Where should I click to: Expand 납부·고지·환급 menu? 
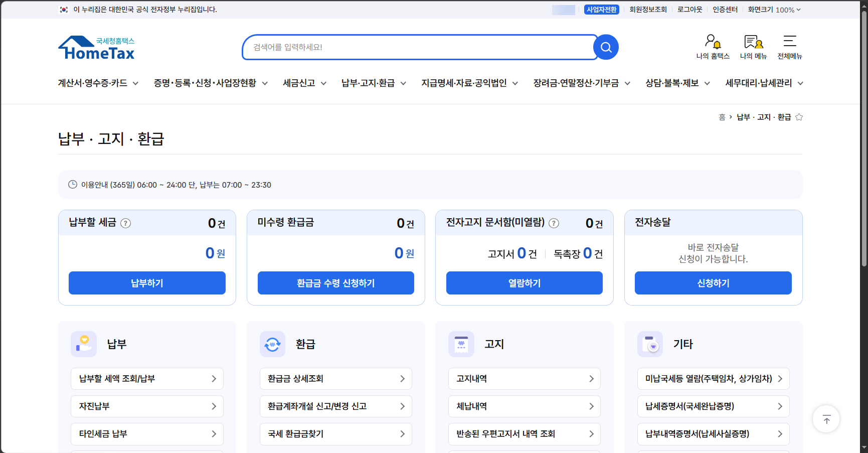pos(374,83)
